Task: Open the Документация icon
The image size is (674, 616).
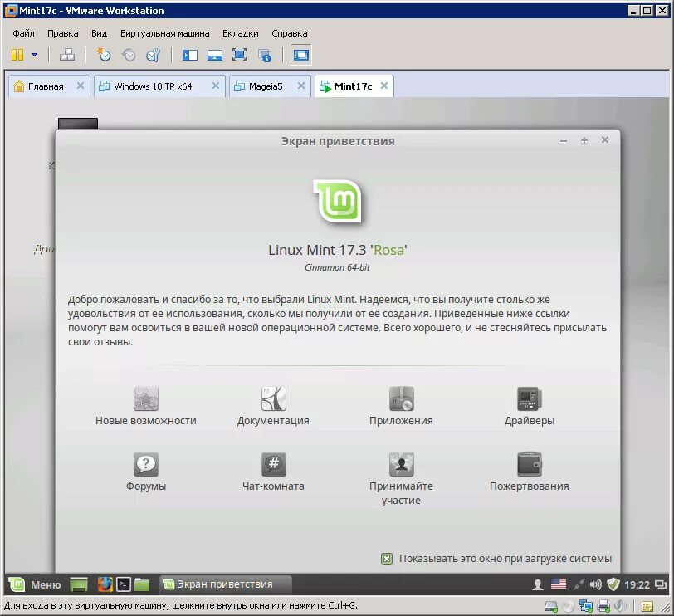Action: click(273, 406)
